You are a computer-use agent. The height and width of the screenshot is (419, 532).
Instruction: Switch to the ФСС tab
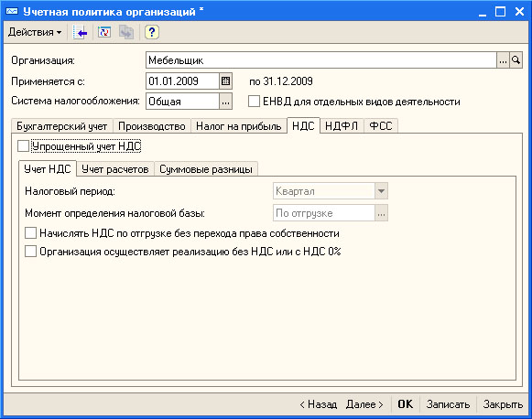381,126
